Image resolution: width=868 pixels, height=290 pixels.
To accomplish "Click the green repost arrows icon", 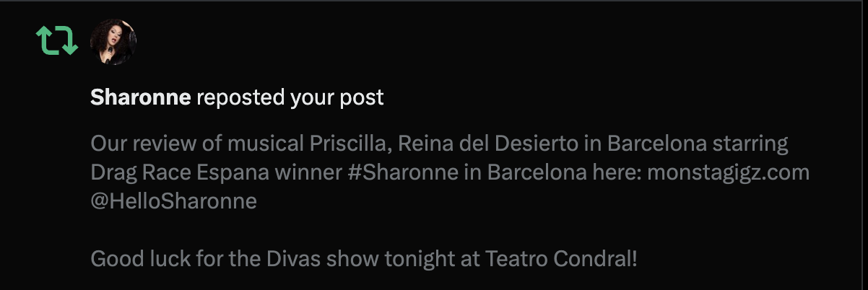I will pos(57,40).
